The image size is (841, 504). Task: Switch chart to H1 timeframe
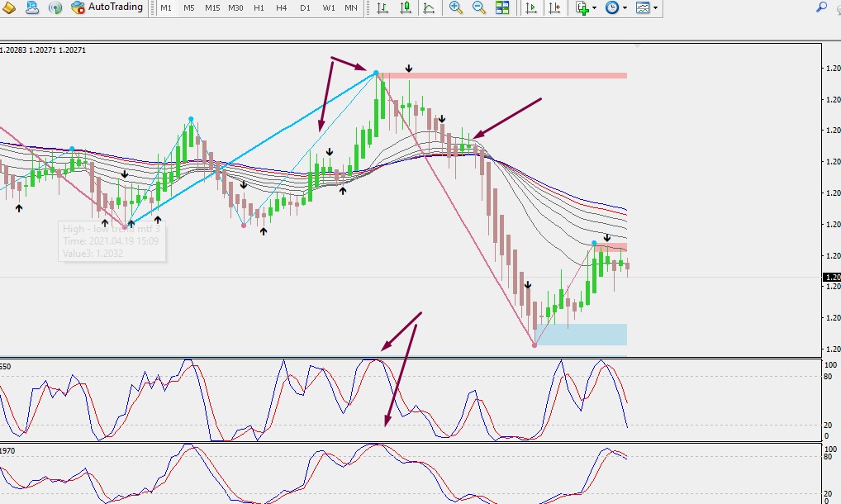click(x=259, y=8)
